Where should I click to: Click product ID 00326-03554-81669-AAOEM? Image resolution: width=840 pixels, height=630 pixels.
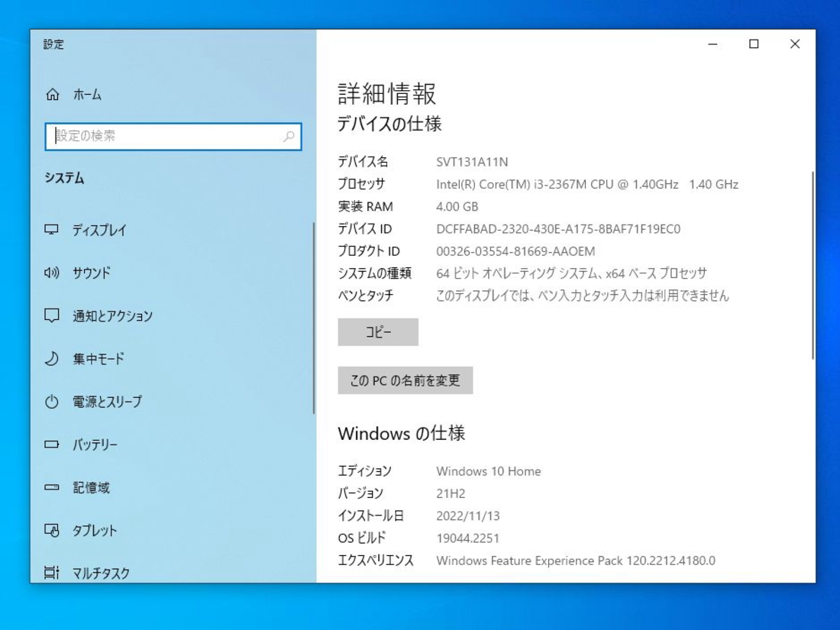click(x=515, y=251)
